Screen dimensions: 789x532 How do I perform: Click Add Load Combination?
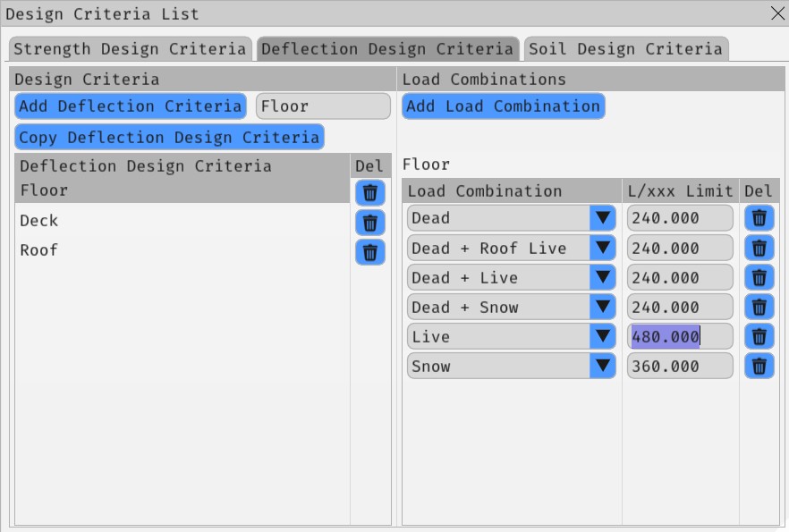503,106
